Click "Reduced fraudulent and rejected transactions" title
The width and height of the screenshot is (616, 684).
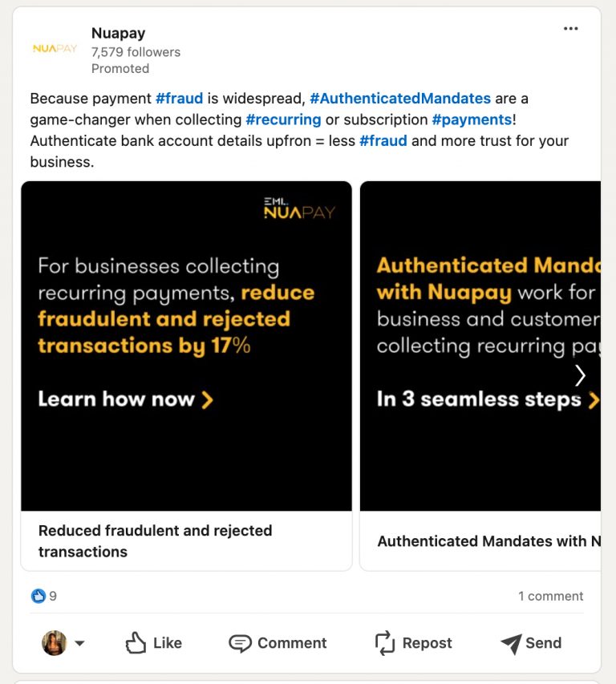click(155, 540)
